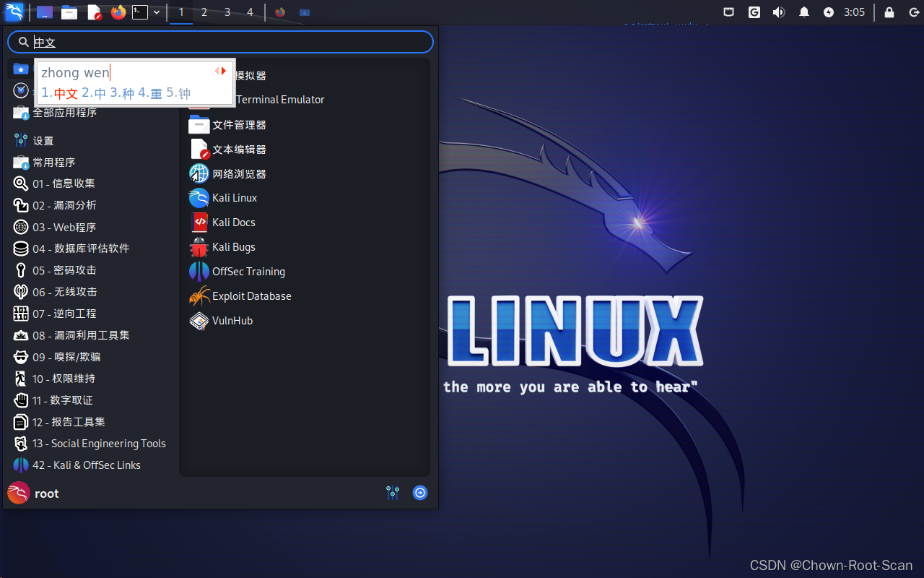Screen dimensions: 924x578
Task: Open the Exploit Database entry
Action: click(x=305, y=296)
